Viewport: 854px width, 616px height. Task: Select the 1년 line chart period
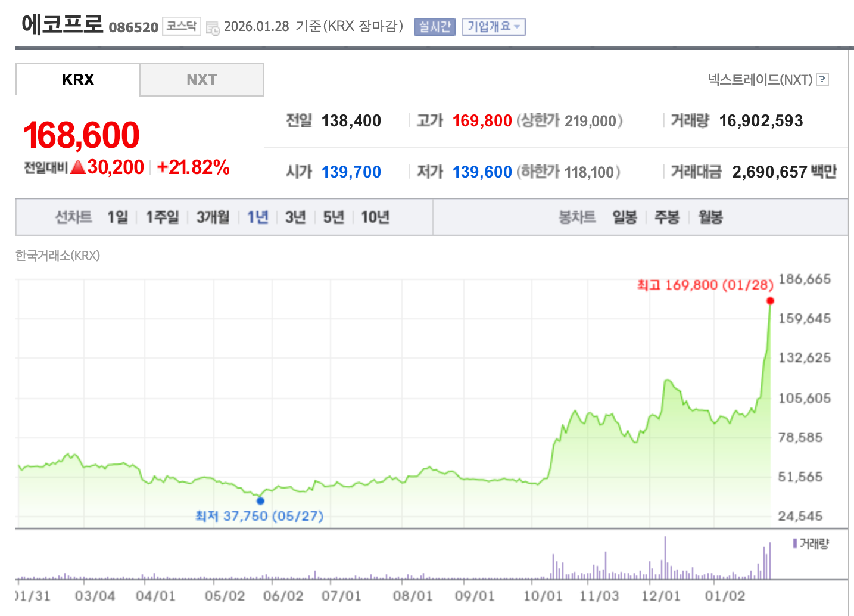point(258,217)
